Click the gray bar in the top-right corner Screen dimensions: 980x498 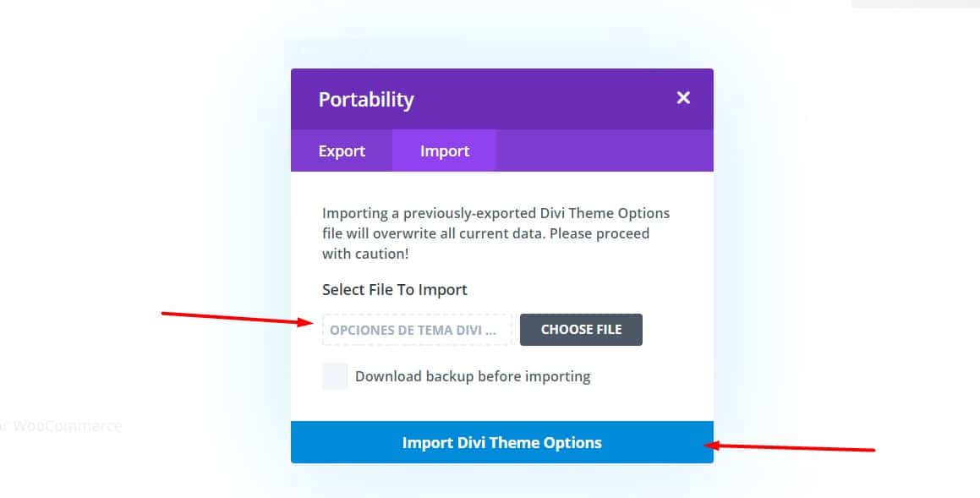[x=916, y=3]
